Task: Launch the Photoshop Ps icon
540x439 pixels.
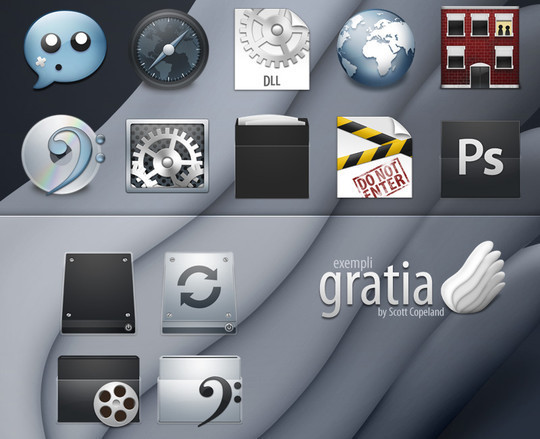Action: pos(480,159)
